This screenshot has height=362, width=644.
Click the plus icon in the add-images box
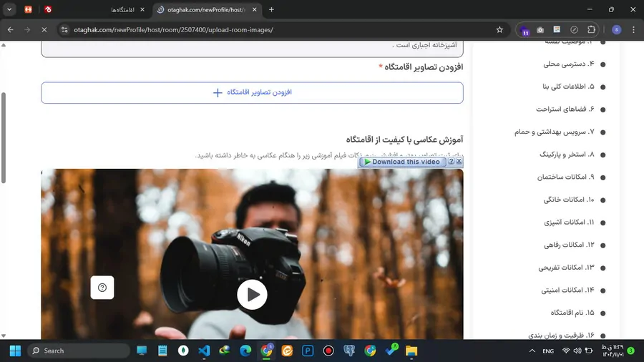218,93
